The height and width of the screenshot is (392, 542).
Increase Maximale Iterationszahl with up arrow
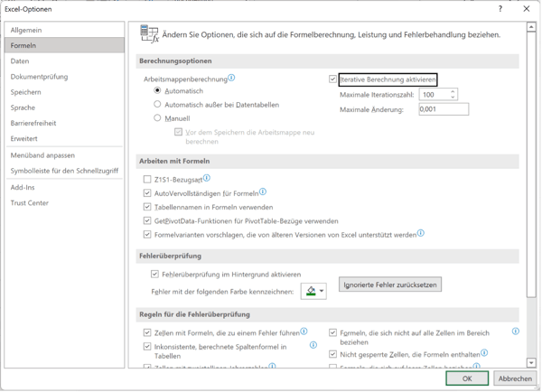pos(453,91)
